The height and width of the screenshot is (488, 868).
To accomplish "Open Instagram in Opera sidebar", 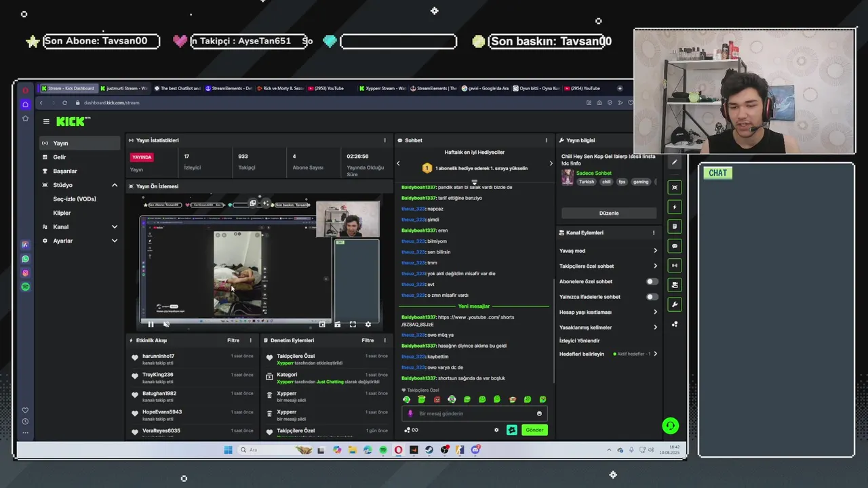I will (x=25, y=273).
